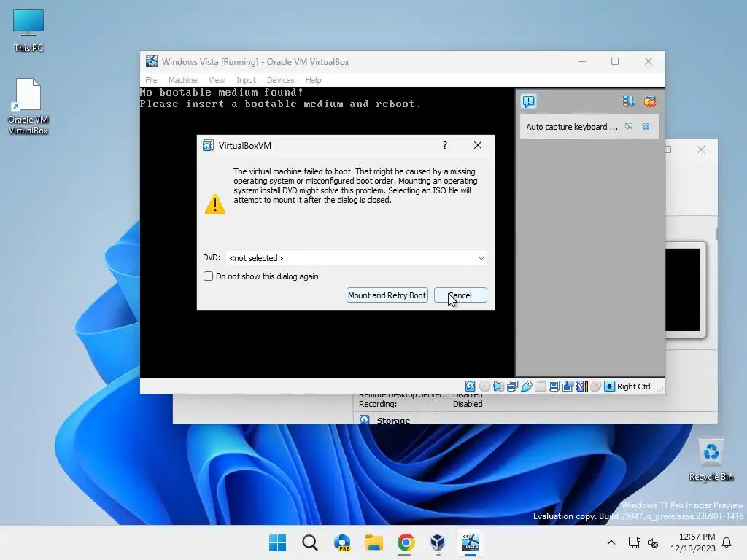The height and width of the screenshot is (560, 747).
Task: Click the optical disk indicator in status bar
Action: (484, 386)
